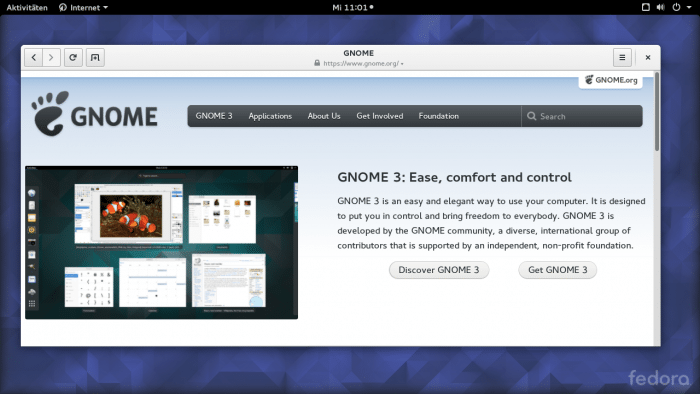Open a new tab with the tab button
Viewport: 700px width, 394px height.
(95, 58)
